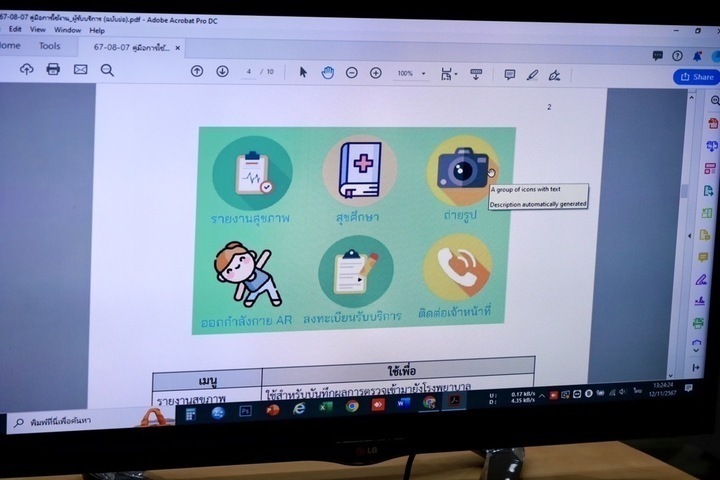The image size is (720, 480).
Task: Open the Comment tool in right sidebar
Action: (703, 256)
